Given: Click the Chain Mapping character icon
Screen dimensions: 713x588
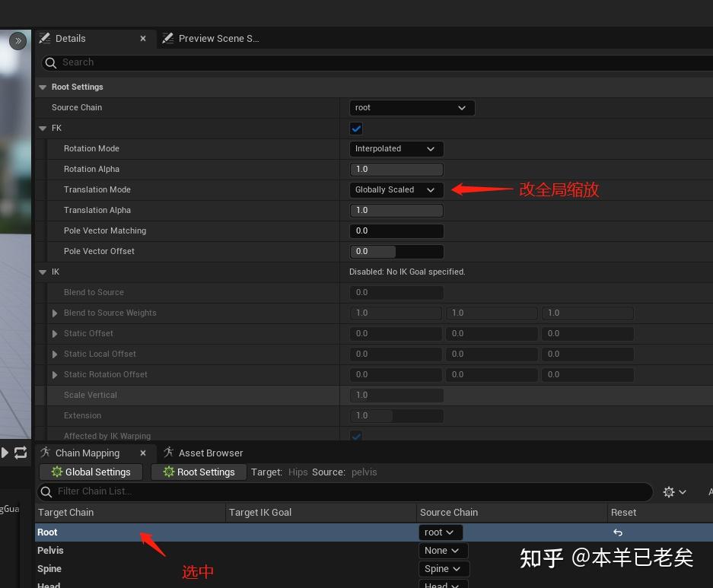Looking at the screenshot, I should click(x=46, y=453).
